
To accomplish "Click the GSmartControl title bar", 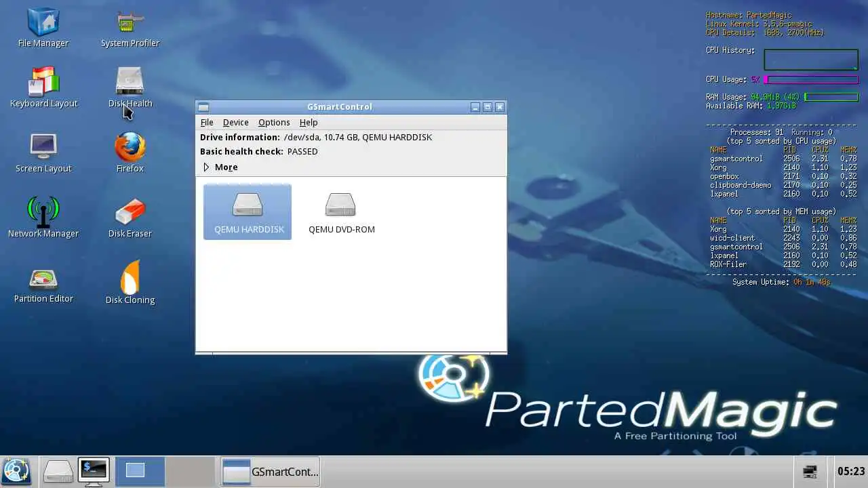I will point(340,107).
